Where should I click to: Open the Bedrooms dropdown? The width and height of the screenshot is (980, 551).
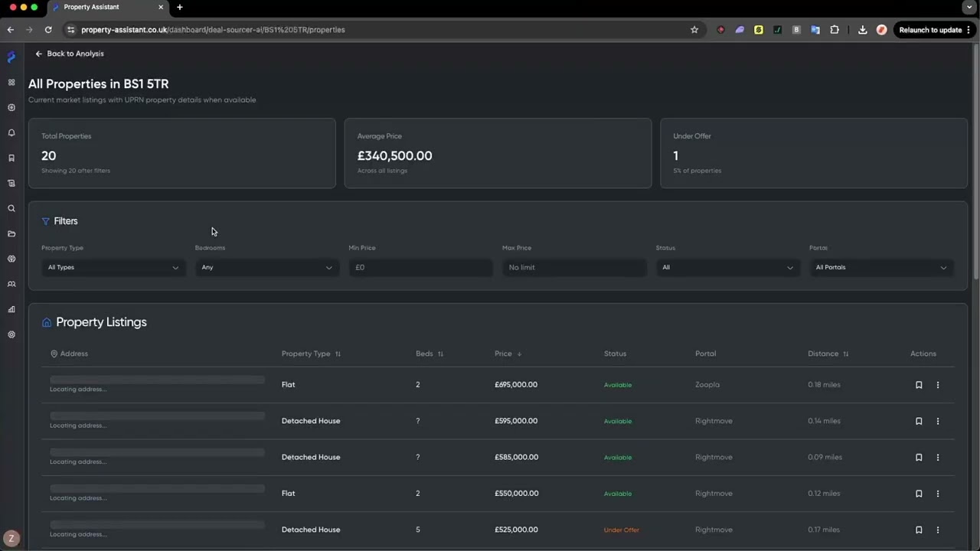coord(266,267)
